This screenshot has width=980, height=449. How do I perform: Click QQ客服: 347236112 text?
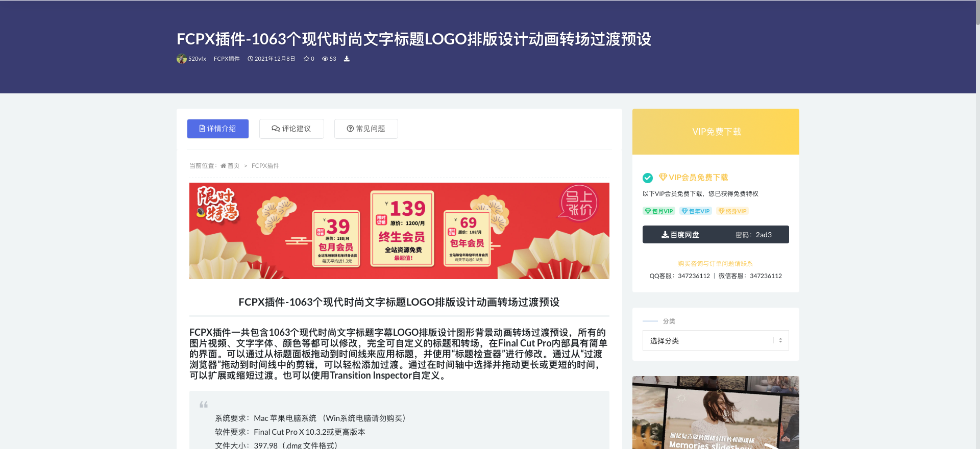679,276
